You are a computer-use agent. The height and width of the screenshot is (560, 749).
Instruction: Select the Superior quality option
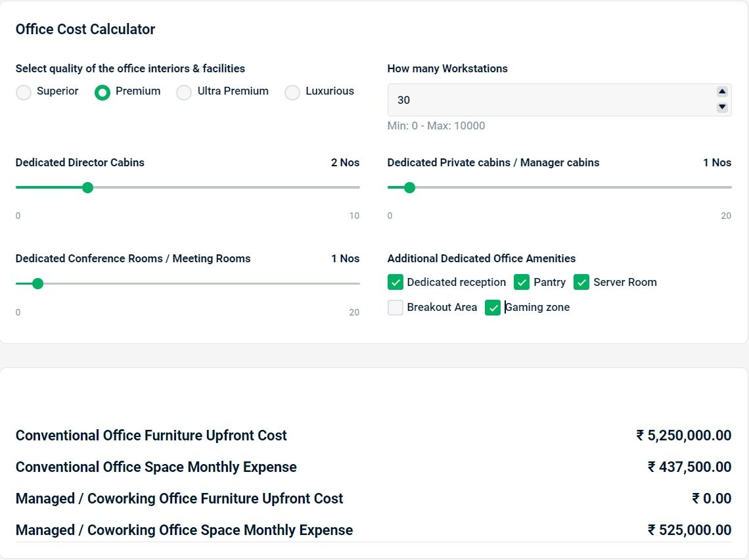pos(24,93)
